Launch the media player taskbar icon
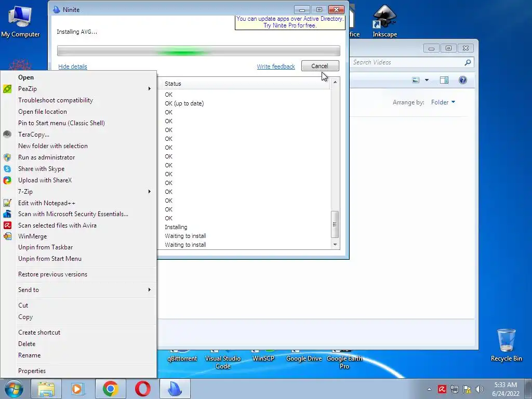Screen dimensions: 532x399 [78, 389]
